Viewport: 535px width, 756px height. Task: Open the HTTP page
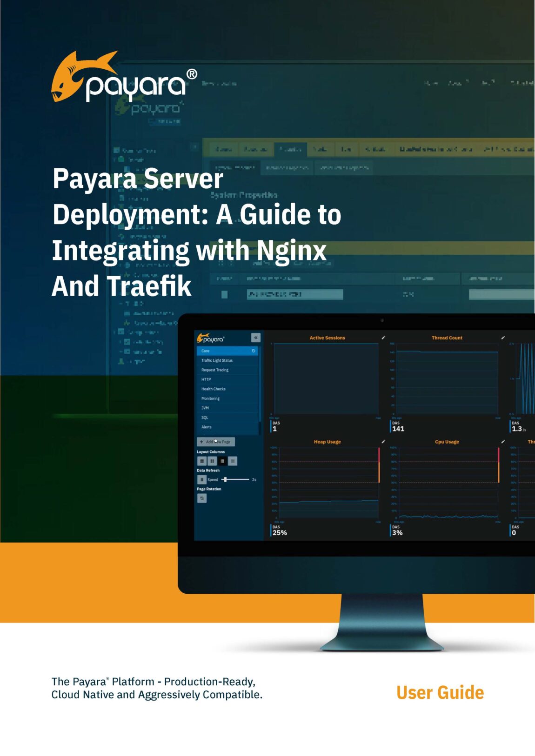[x=227, y=379]
